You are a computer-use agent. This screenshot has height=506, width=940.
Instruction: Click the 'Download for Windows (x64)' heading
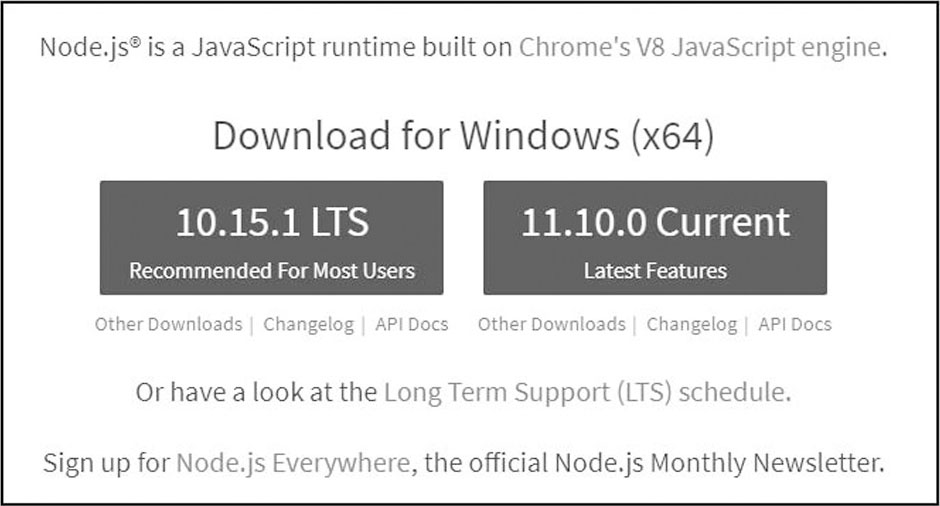pos(463,135)
